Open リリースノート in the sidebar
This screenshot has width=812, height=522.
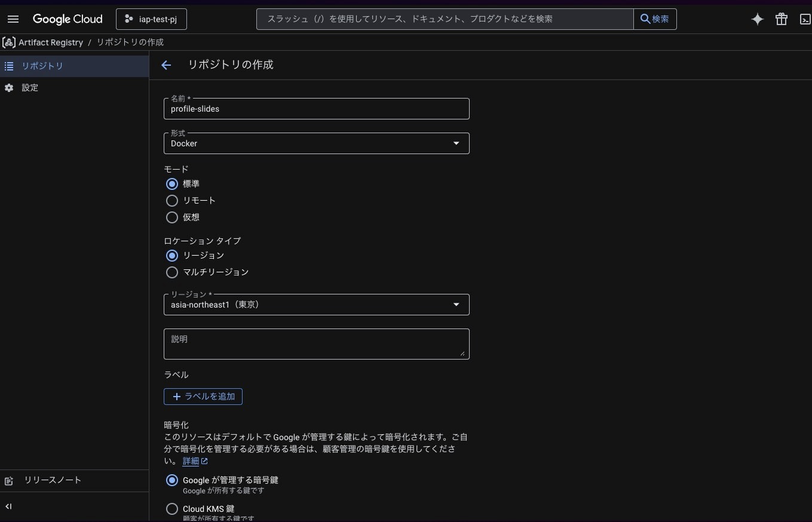(x=52, y=480)
